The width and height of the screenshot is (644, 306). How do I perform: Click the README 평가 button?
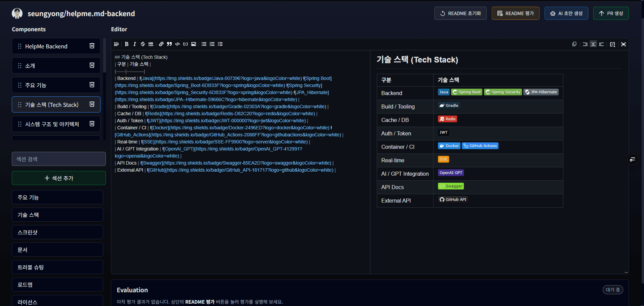tap(515, 13)
